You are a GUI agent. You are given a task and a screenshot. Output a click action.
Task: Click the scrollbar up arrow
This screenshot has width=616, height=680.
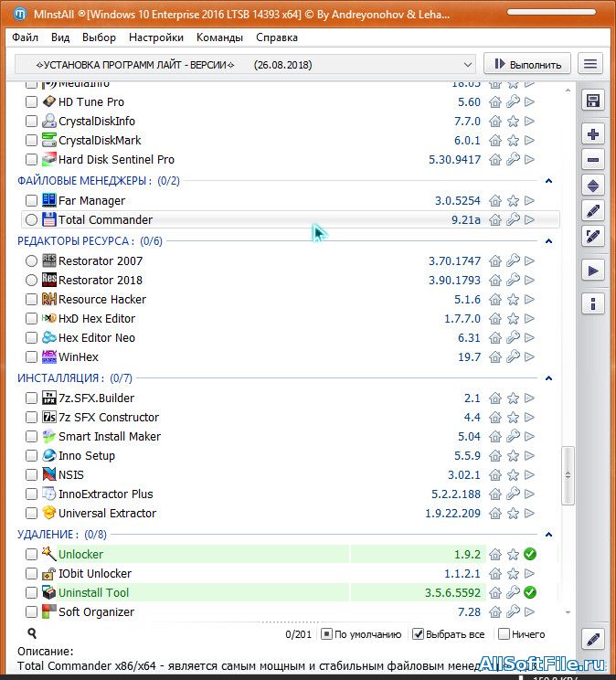click(568, 90)
